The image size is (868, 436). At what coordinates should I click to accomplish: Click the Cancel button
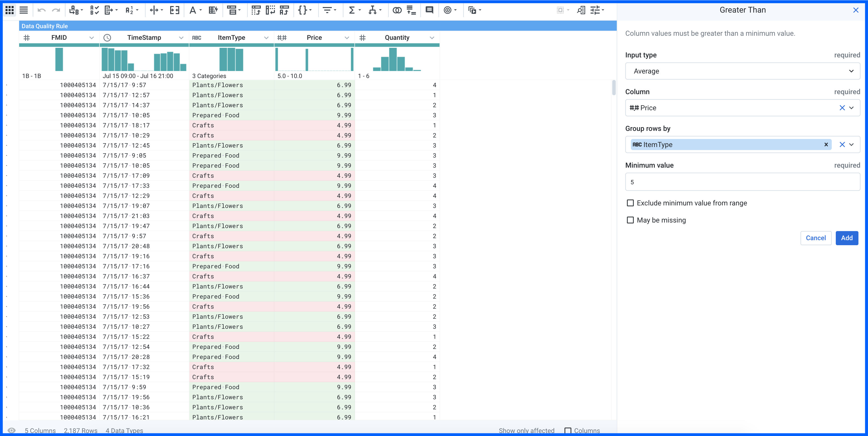coord(816,238)
